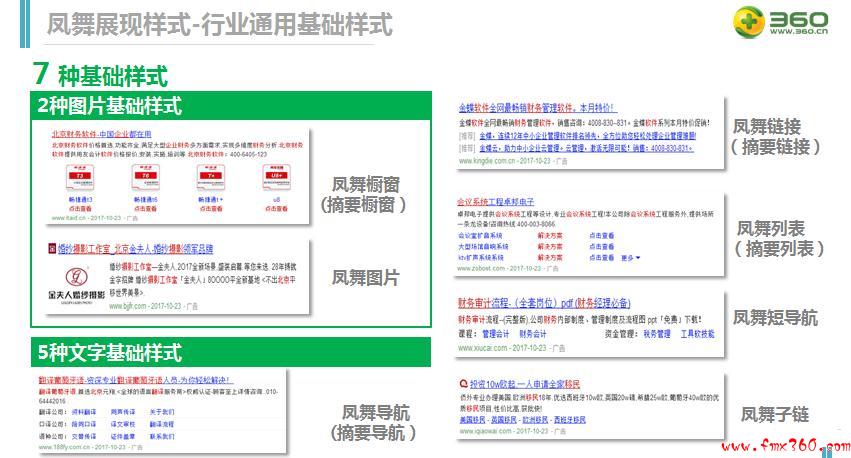This screenshot has width=851, height=458.
Task: Click the 英国移民 sublink
Action: click(503, 420)
